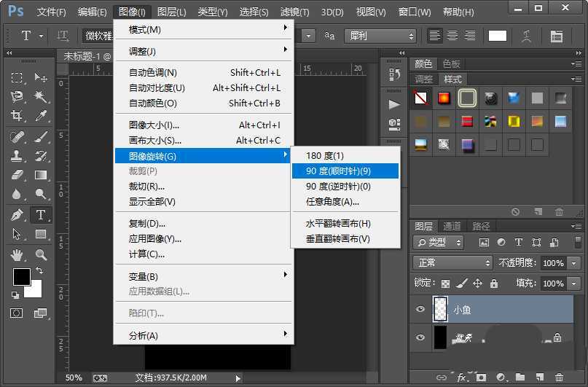
Task: Select the Eyedropper tool
Action: pyautogui.click(x=41, y=116)
